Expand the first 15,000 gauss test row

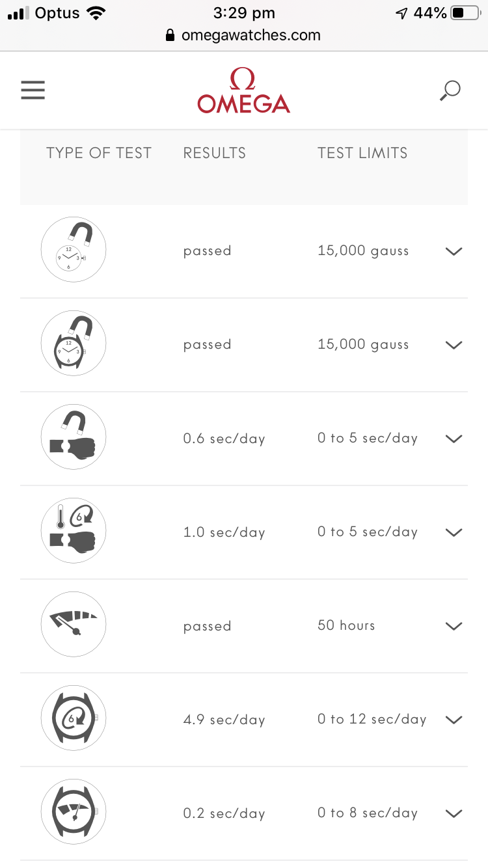coord(453,251)
